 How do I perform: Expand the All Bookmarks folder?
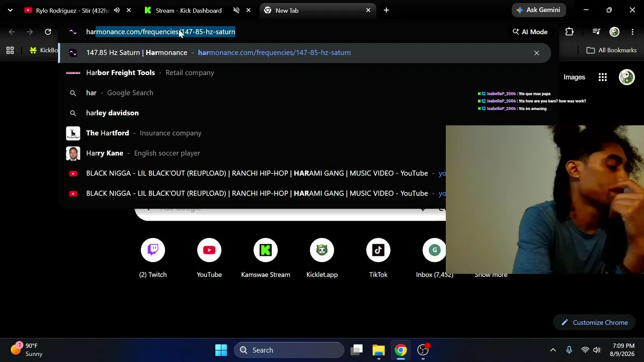(612, 50)
